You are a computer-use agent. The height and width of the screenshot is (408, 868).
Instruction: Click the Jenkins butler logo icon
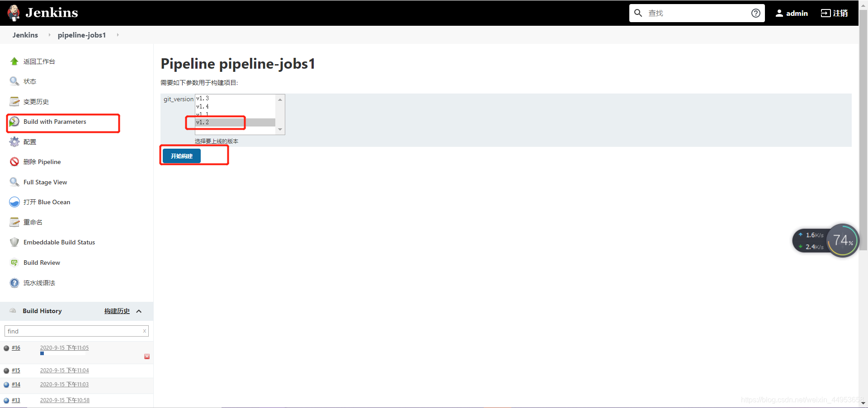pos(14,13)
